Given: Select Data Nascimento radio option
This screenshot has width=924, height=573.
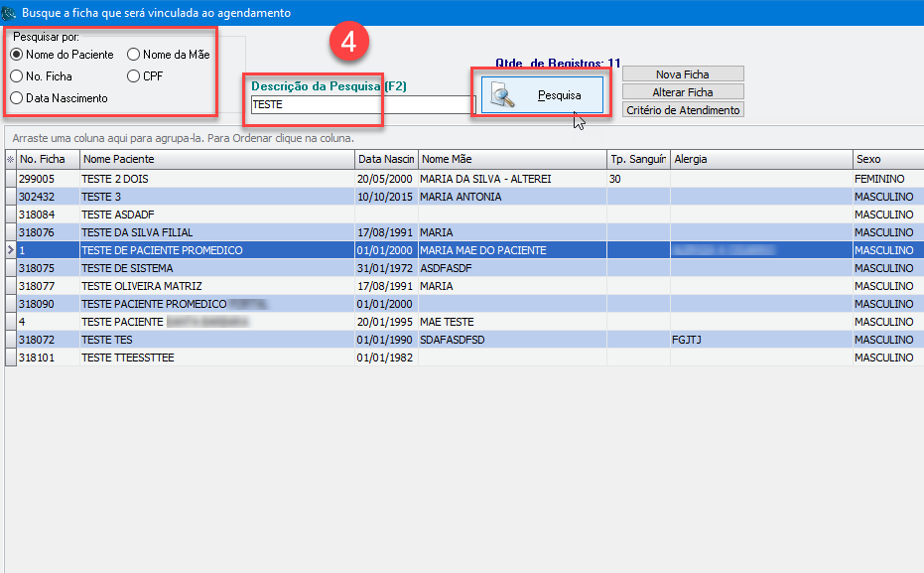Looking at the screenshot, I should tap(17, 98).
